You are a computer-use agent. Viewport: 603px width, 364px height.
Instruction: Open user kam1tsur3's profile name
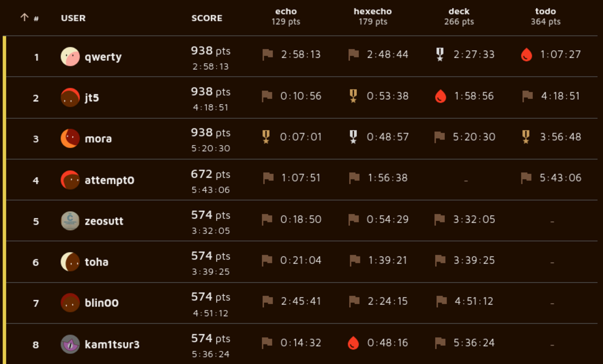(112, 345)
